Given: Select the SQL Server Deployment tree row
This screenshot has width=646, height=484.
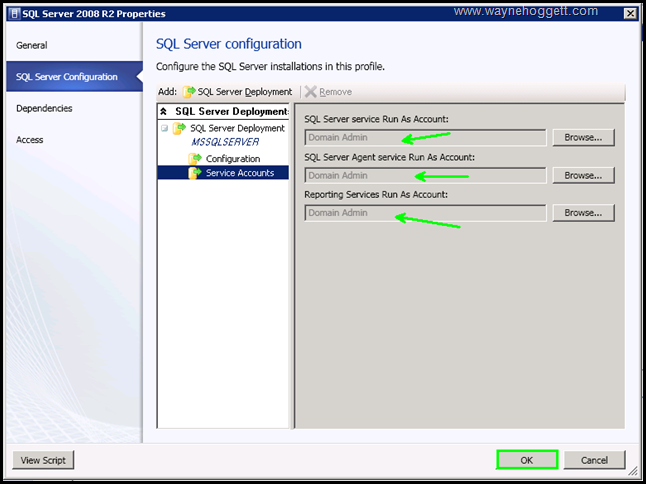Looking at the screenshot, I should click(237, 128).
